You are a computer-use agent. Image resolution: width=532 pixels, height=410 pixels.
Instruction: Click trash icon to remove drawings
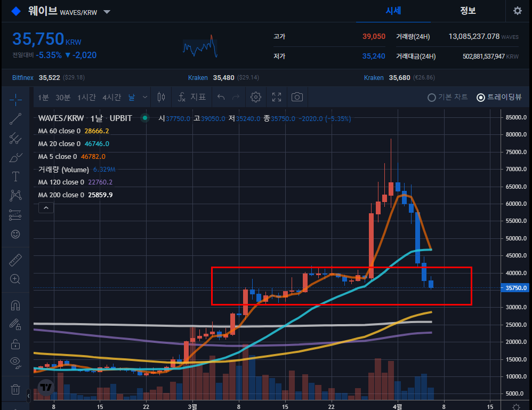pos(15,389)
